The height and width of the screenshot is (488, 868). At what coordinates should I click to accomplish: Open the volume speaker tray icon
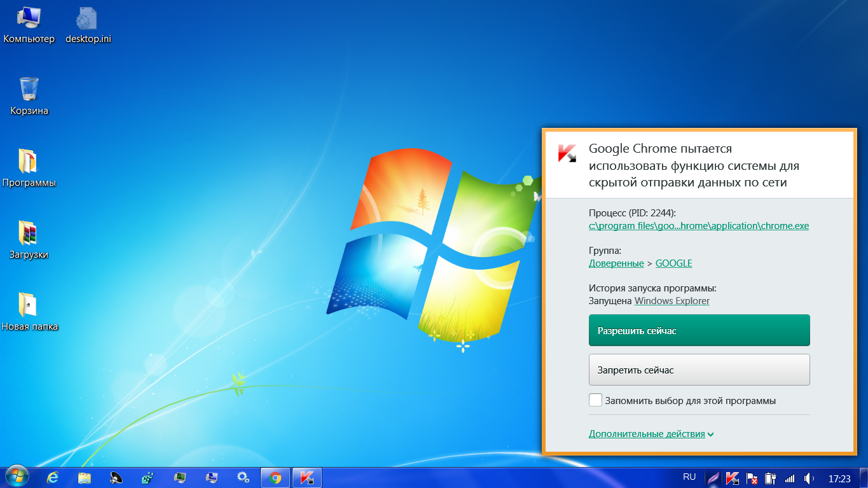click(x=809, y=478)
